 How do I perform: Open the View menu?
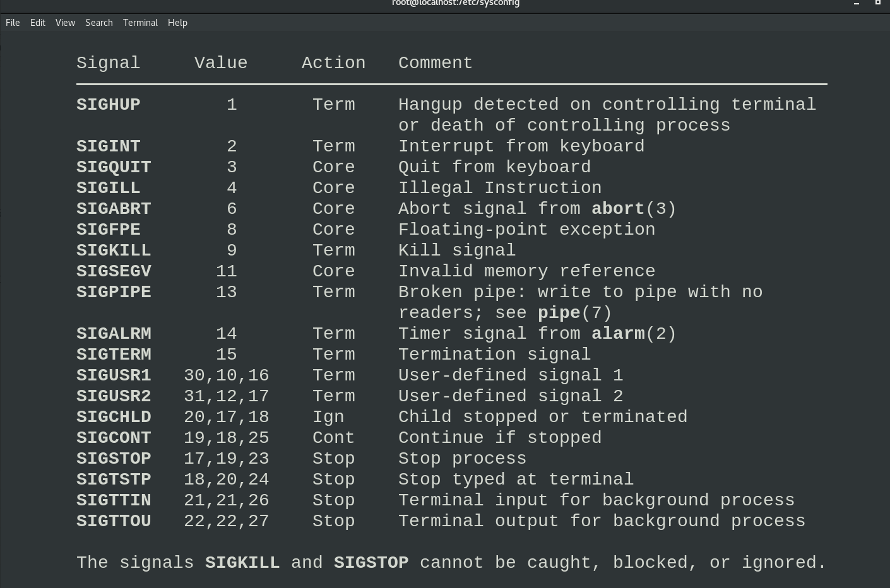point(65,23)
